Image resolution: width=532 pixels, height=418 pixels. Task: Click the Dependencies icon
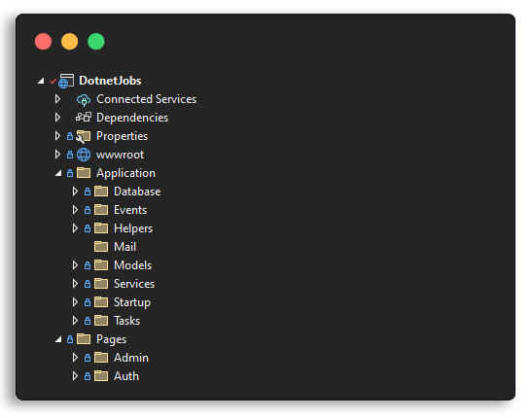(x=84, y=118)
